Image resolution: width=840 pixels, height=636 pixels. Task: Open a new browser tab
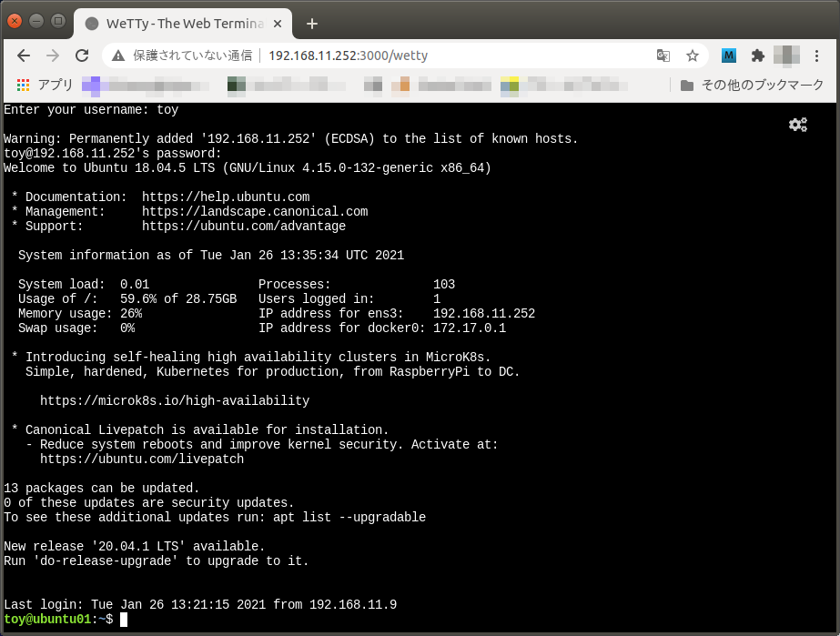coord(312,24)
